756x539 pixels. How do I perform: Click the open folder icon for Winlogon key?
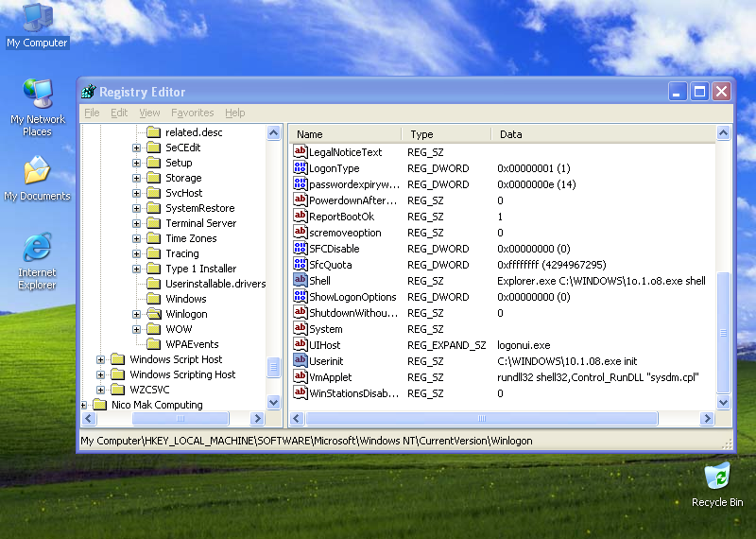(154, 314)
